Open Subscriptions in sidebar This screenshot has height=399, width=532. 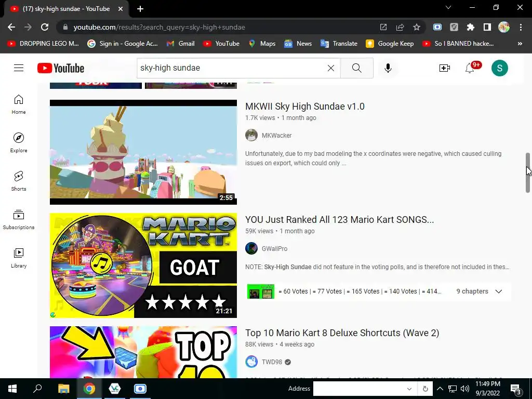pyautogui.click(x=19, y=220)
